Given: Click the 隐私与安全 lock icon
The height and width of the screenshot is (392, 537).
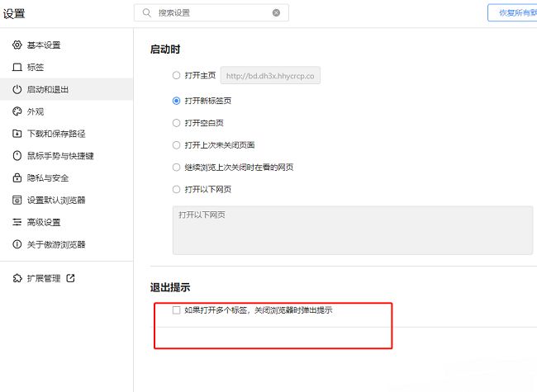Looking at the screenshot, I should point(17,177).
